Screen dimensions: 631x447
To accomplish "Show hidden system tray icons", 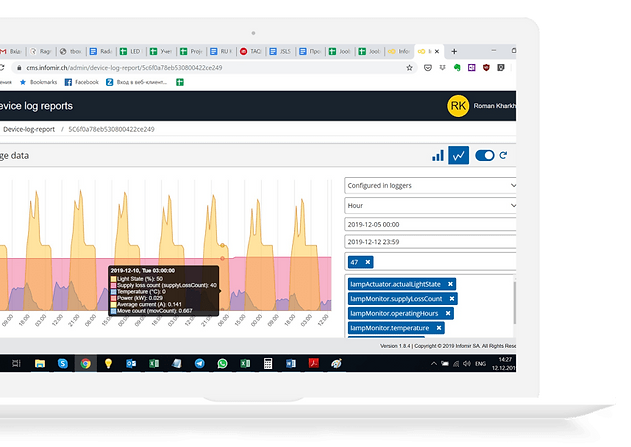I will 433,364.
